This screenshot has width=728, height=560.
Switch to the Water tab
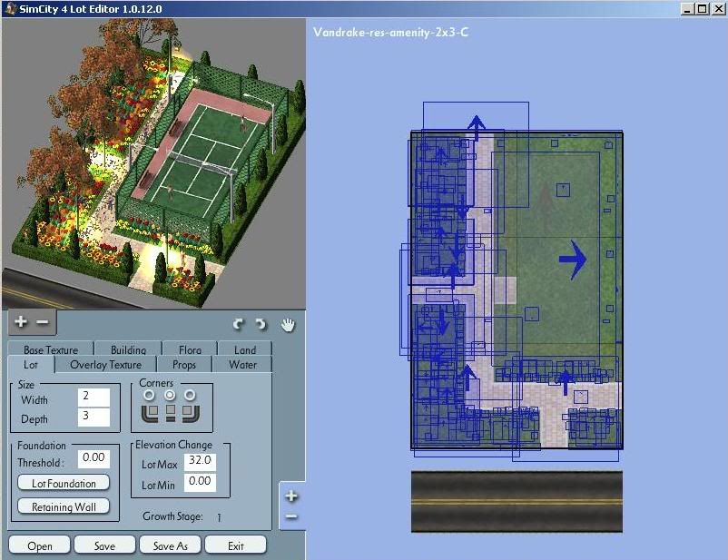242,365
